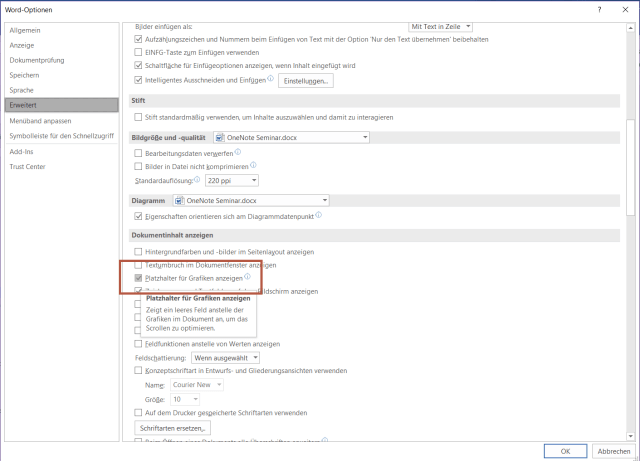Click info icon after Eigenschaften orientieren sich am Diagrammdatenpunkt
This screenshot has width=640, height=461.
coord(321,215)
